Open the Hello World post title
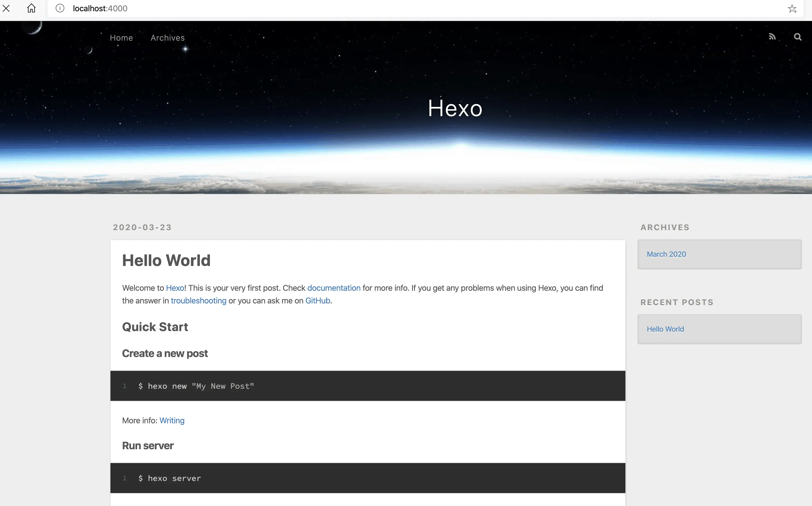Screen dimensions: 812x506 (x=166, y=260)
